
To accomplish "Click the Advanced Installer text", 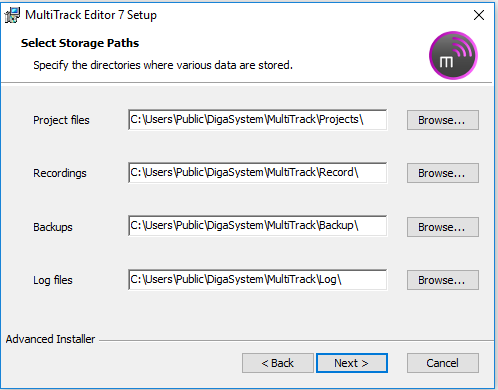I will pos(50,339).
